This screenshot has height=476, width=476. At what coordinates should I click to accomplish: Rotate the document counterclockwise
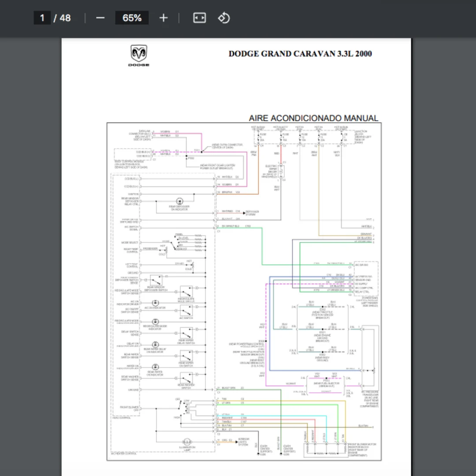click(x=224, y=18)
